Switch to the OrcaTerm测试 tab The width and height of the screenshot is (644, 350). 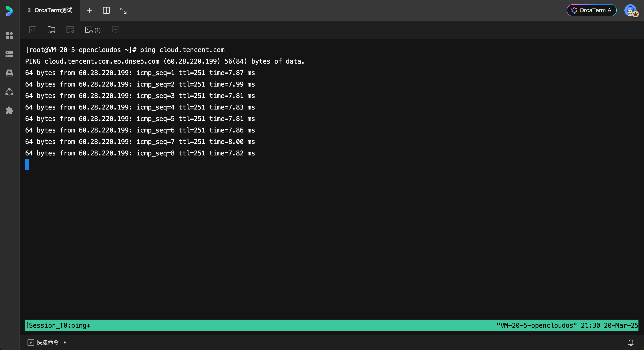tap(50, 10)
